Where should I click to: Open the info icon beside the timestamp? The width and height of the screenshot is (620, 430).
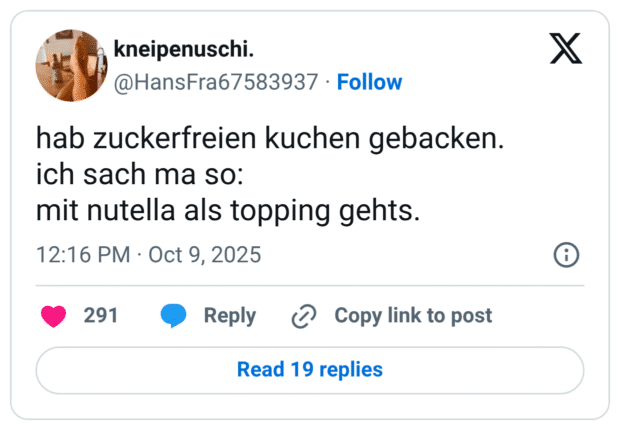click(566, 255)
